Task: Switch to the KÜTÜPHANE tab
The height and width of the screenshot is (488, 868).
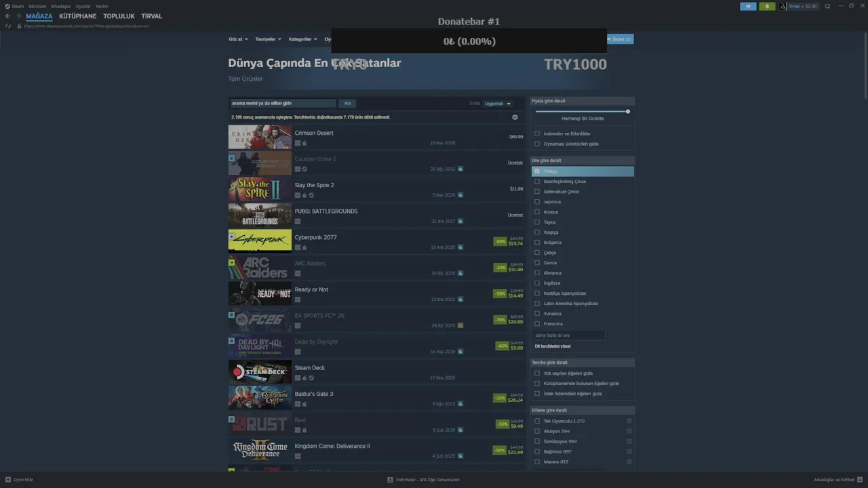Action: pyautogui.click(x=78, y=16)
